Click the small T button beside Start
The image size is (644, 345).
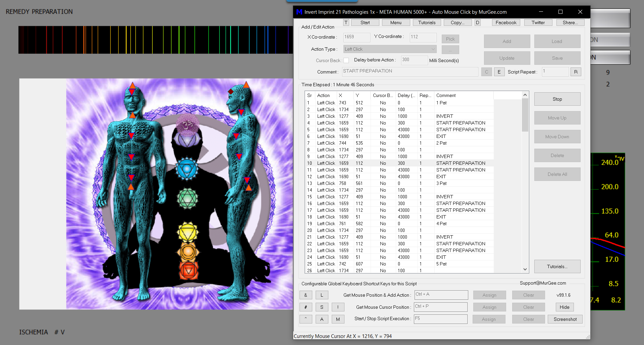(x=346, y=22)
